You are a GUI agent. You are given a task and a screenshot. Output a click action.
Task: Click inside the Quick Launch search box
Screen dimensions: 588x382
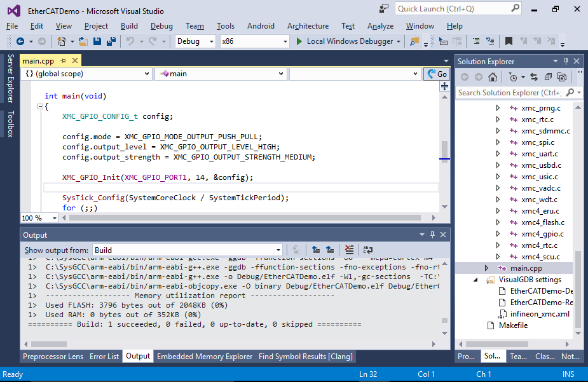coord(453,8)
